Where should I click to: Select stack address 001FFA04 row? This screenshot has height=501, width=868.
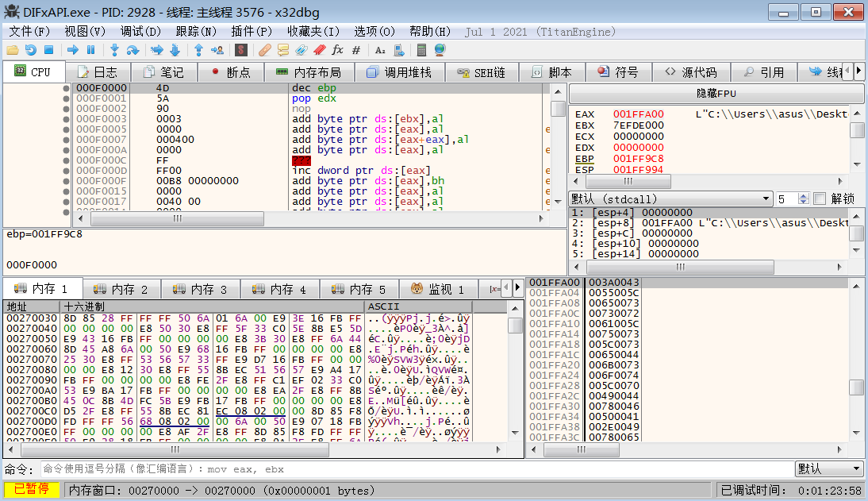pos(689,293)
